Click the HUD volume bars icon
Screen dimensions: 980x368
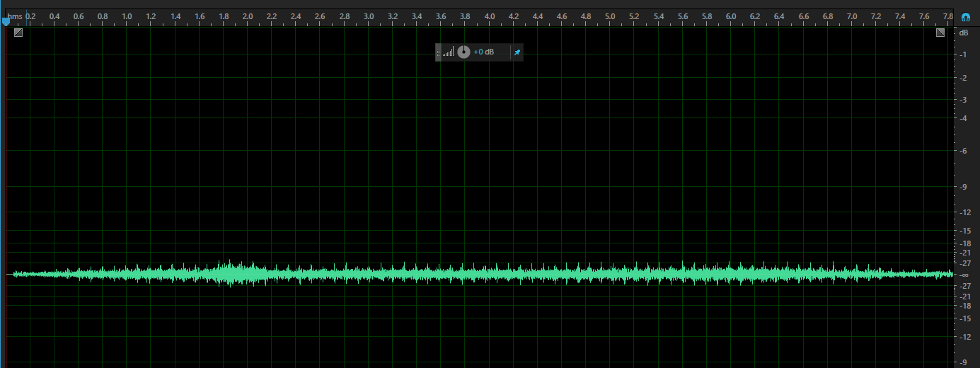(449, 52)
